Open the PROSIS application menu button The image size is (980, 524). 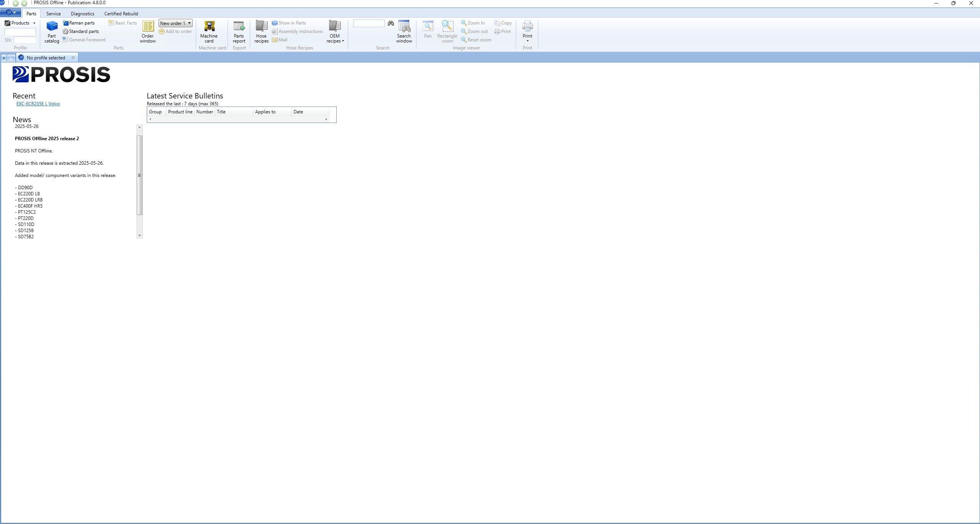[x=11, y=13]
